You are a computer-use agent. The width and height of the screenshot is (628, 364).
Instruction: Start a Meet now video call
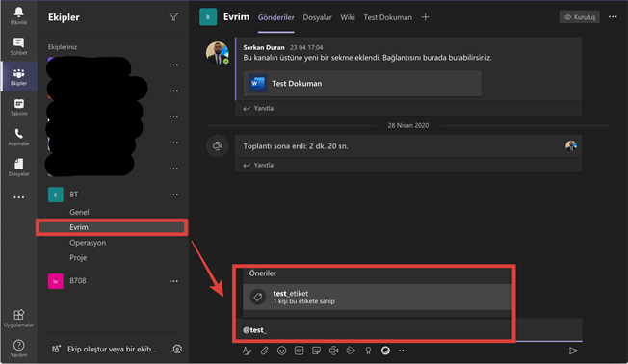coord(333,351)
